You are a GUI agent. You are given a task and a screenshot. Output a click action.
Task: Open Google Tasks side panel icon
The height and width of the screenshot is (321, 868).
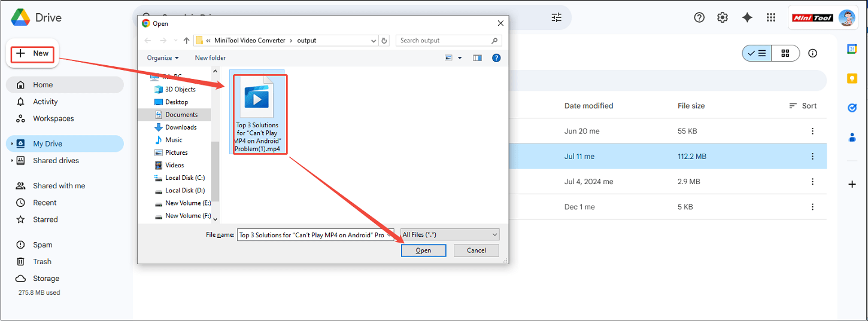(x=852, y=108)
